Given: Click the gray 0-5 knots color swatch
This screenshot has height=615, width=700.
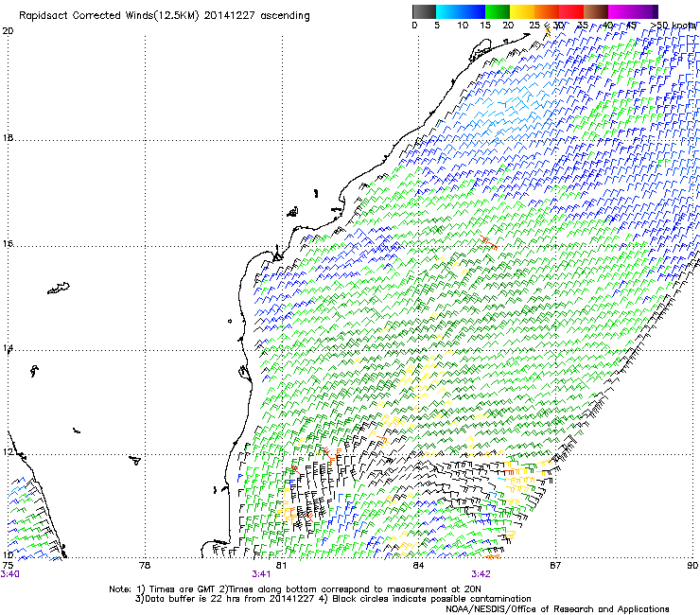Looking at the screenshot, I should (424, 11).
